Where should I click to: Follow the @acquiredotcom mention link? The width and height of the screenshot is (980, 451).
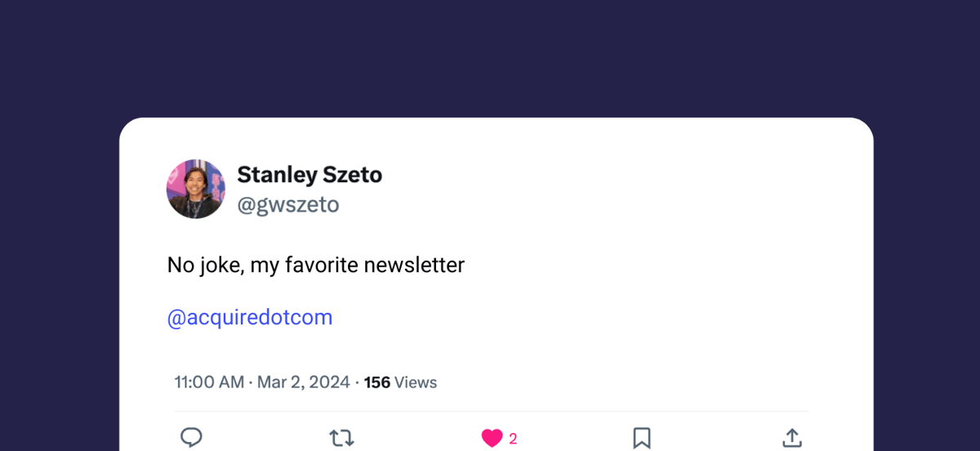click(250, 317)
